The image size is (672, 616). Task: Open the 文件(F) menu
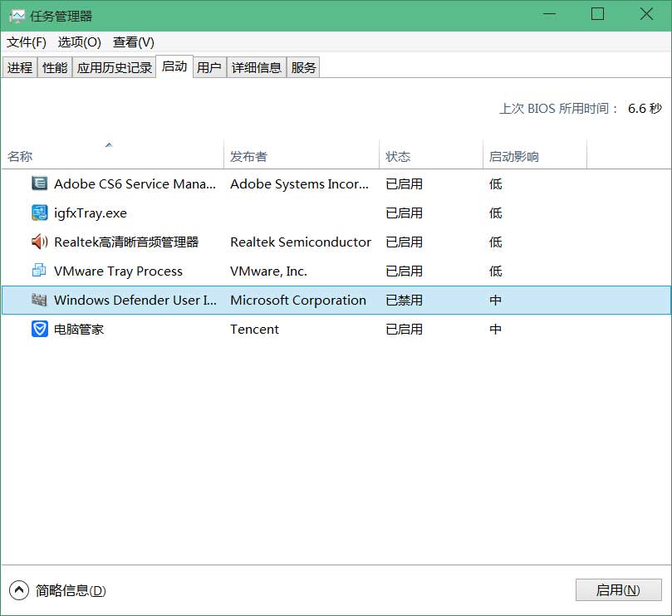[x=26, y=42]
